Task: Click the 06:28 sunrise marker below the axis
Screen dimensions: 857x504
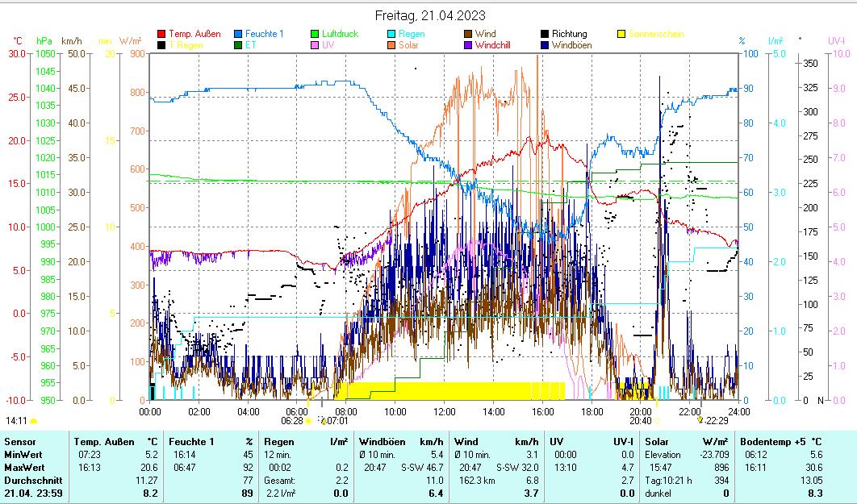Action: pyautogui.click(x=291, y=420)
